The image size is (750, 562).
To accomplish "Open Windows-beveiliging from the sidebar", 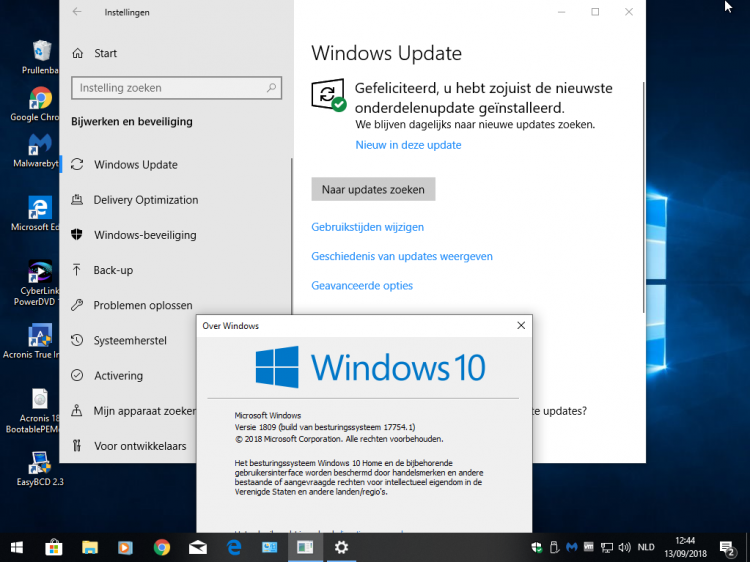I will tap(144, 235).
